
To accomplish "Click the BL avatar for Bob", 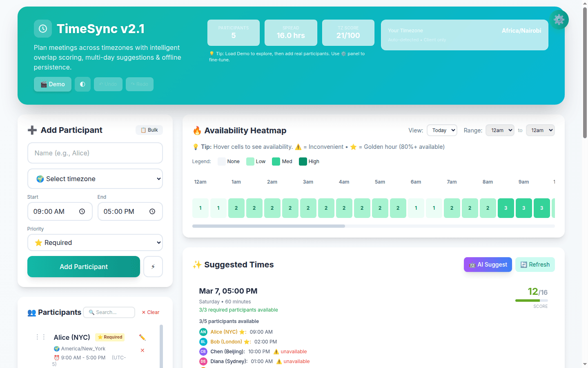I will pyautogui.click(x=203, y=342).
